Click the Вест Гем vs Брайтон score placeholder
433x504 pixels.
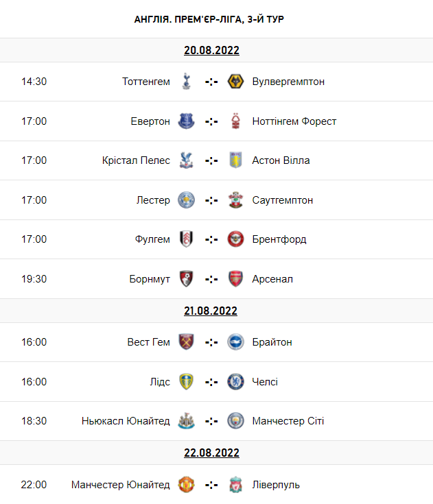(211, 342)
